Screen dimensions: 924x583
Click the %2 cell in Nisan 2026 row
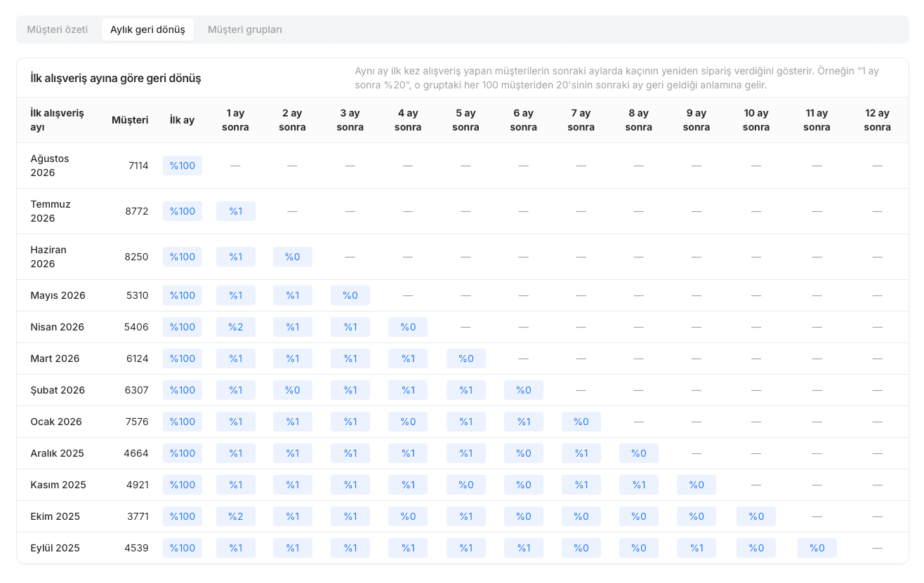pos(236,327)
